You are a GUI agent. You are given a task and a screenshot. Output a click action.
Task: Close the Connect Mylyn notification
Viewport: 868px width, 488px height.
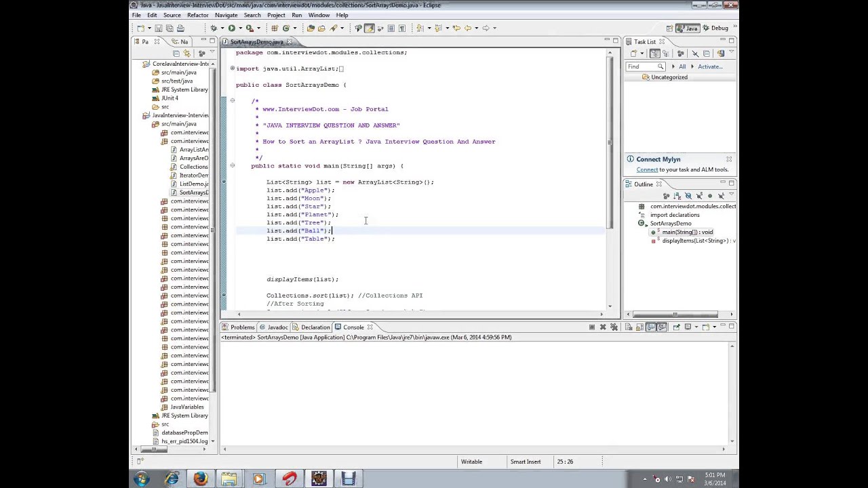(x=729, y=159)
